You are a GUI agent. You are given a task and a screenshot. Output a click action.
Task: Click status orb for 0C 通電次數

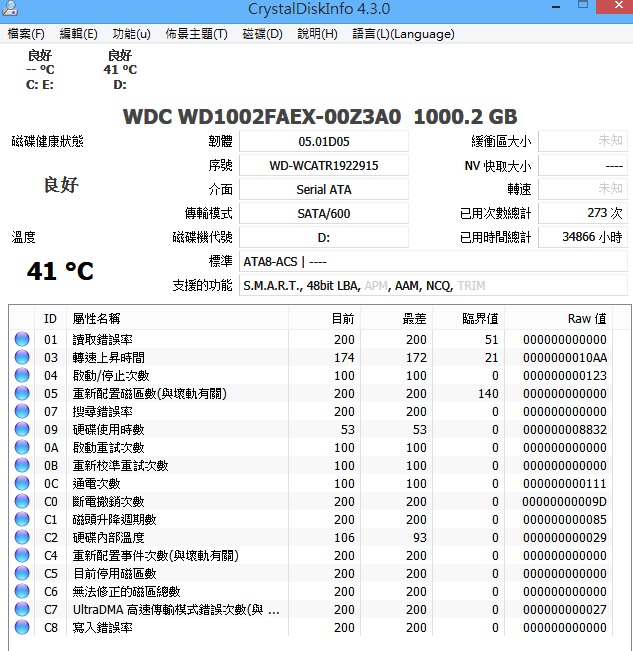(x=22, y=483)
